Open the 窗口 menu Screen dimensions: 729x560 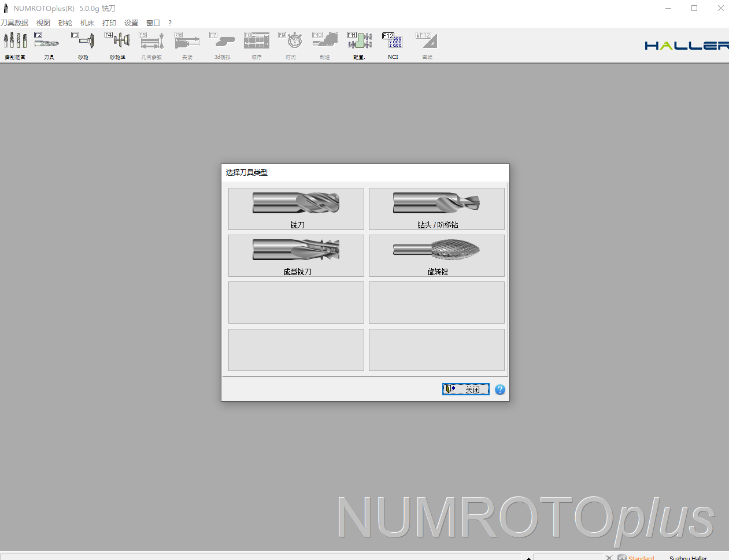[x=153, y=23]
